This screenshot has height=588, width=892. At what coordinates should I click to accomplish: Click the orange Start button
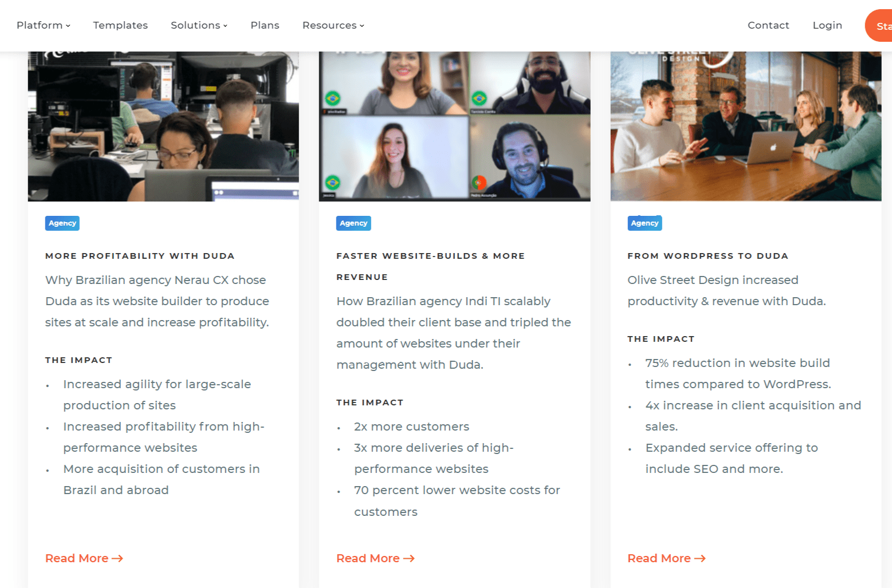879,26
